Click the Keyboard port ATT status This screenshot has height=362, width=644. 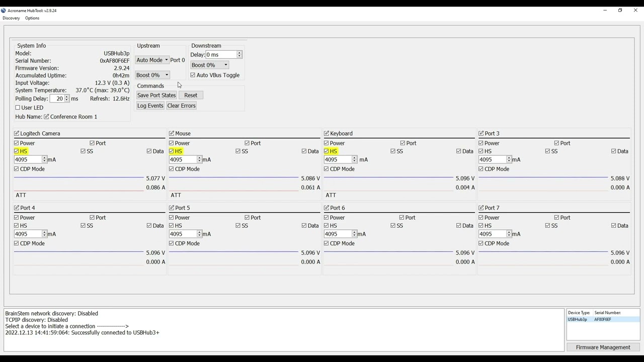[x=331, y=195]
